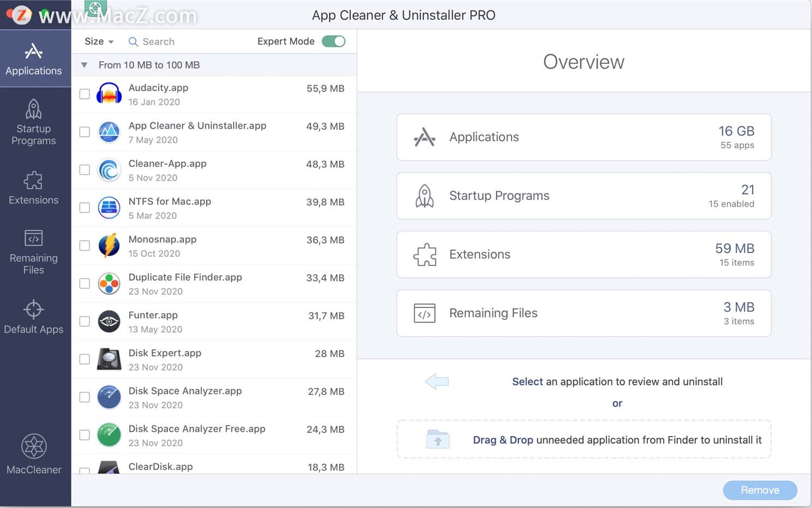Click the 39,8 MB size value
812x508 pixels.
(326, 202)
